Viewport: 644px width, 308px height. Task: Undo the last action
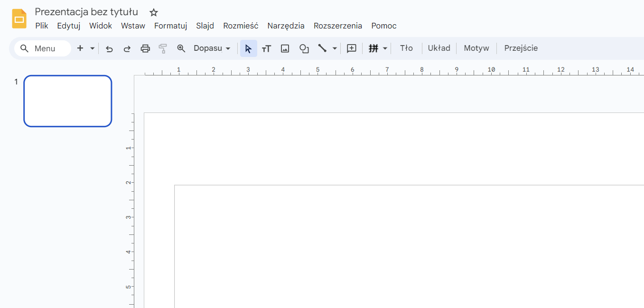pos(109,48)
